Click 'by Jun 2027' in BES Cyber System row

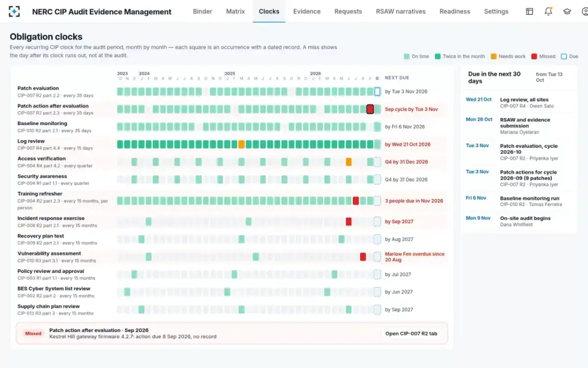coord(398,292)
